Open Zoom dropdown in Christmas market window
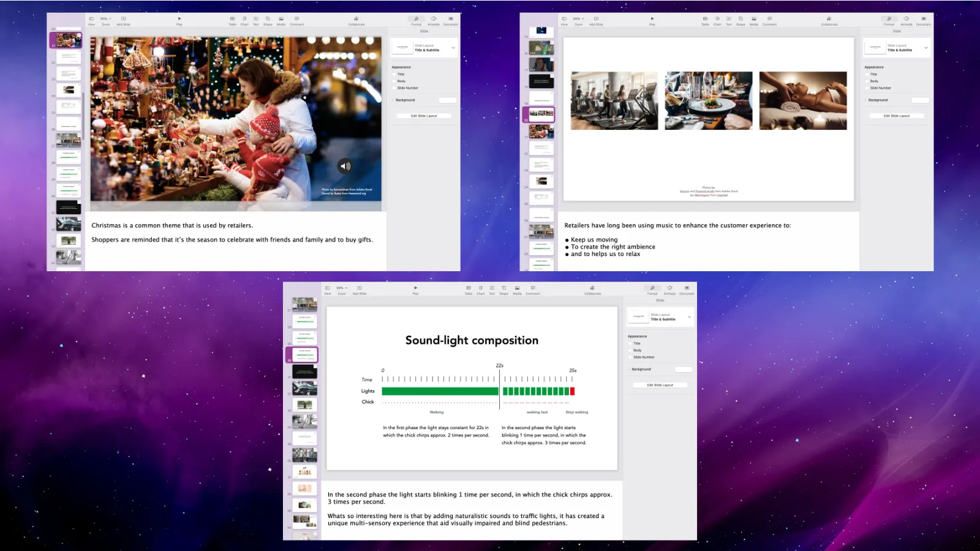Screen dimensions: 980x551 pyautogui.click(x=106, y=21)
